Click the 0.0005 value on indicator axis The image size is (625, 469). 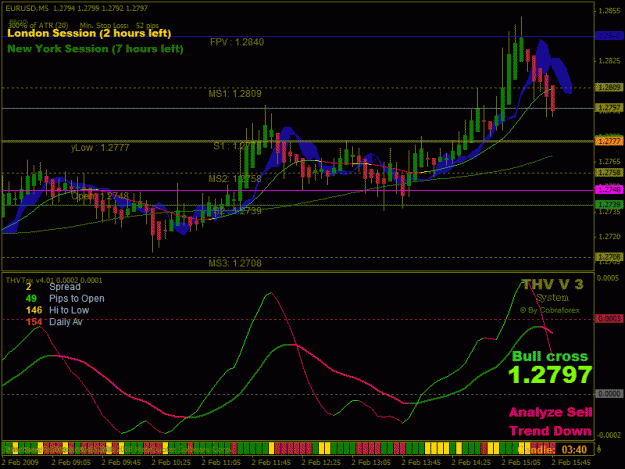point(608,278)
